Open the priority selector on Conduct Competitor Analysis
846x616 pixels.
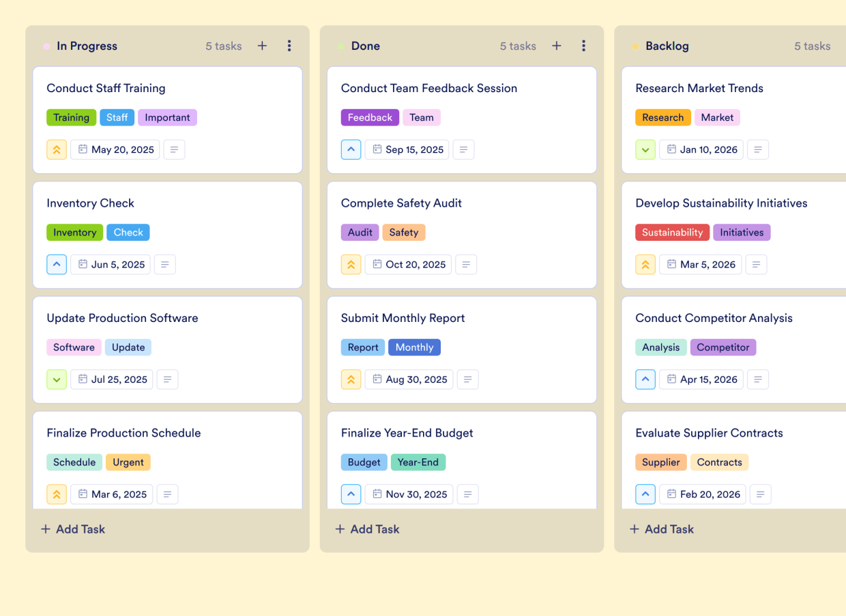(x=645, y=379)
